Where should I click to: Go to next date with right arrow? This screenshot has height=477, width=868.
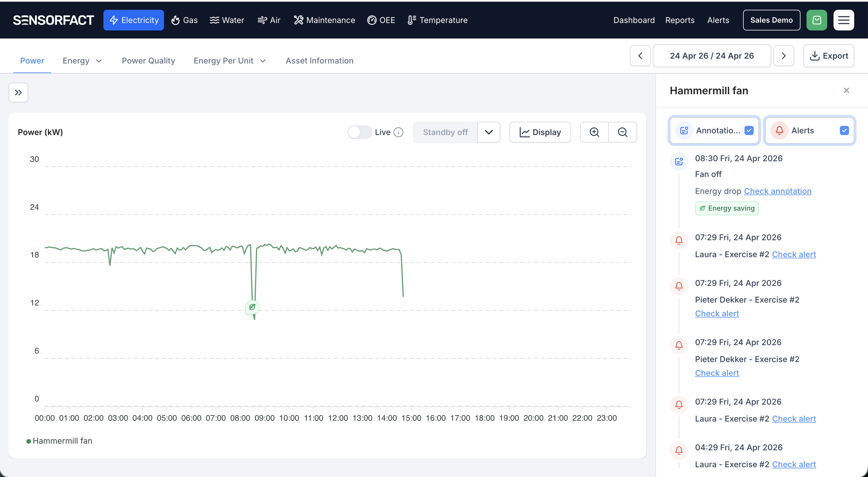(x=784, y=56)
